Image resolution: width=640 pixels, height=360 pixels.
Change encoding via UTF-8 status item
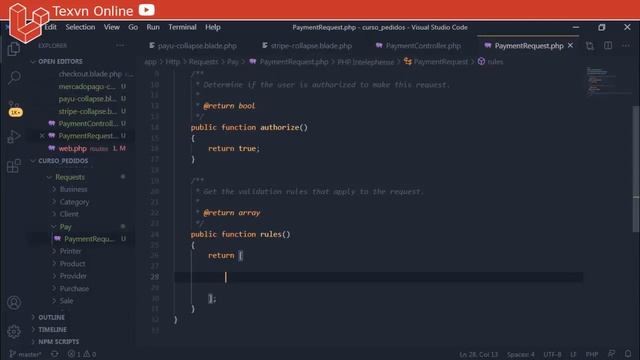[552, 354]
